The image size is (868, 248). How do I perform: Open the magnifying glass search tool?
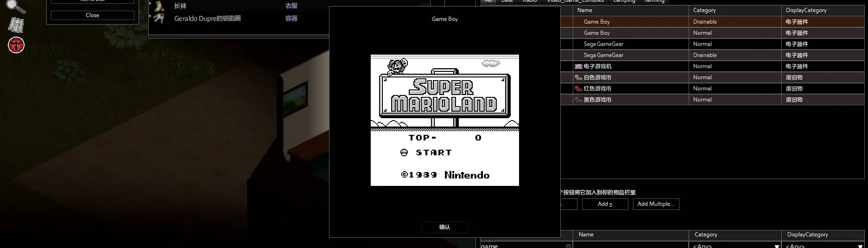pos(16,6)
